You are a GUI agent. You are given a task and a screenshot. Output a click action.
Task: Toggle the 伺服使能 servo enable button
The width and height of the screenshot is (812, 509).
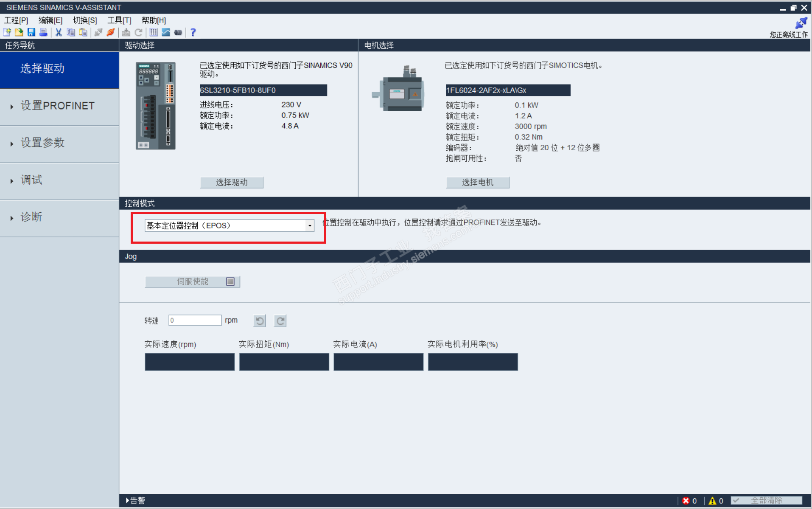coord(193,281)
